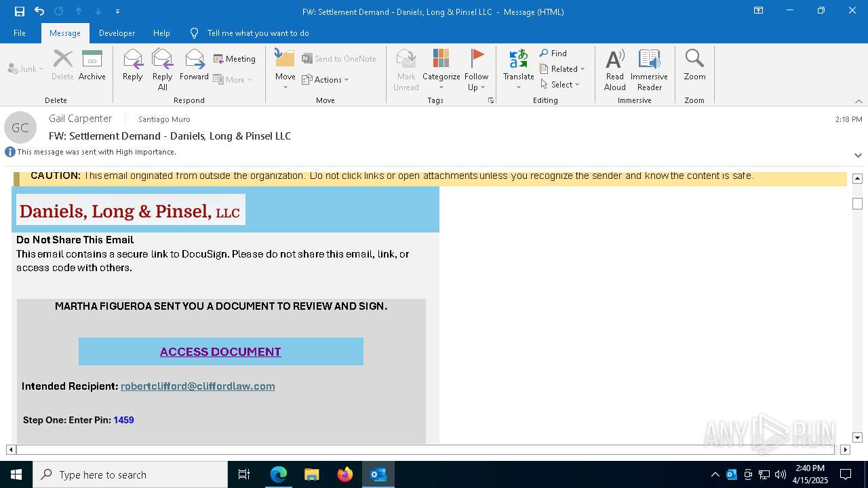Open Immersive Reader
The height and width of the screenshot is (488, 868).
(x=649, y=69)
